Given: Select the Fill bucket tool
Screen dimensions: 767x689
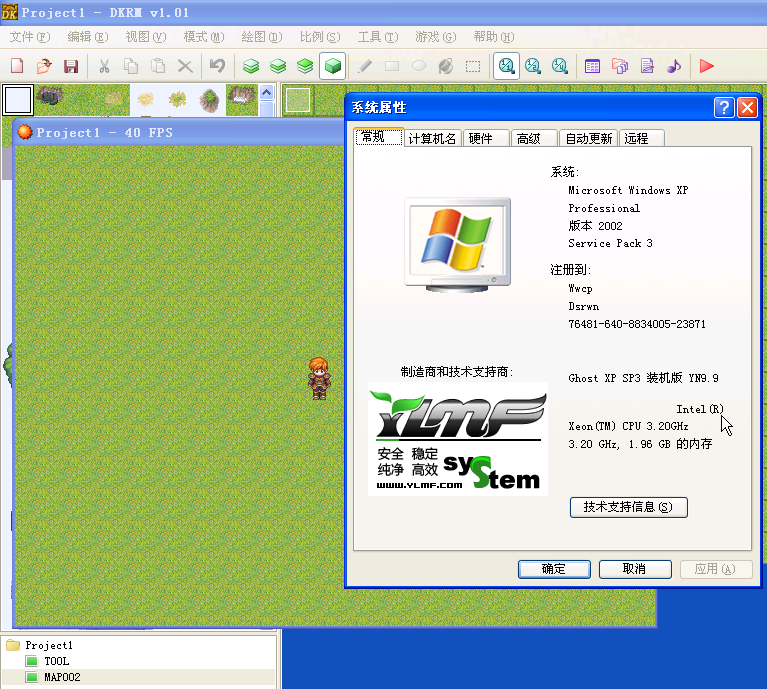Looking at the screenshot, I should click(446, 66).
